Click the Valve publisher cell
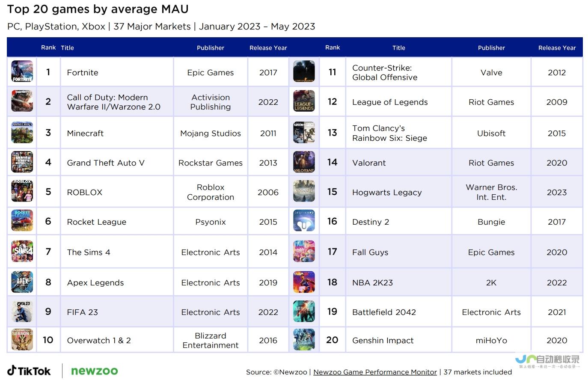This screenshot has height=380, width=588. click(x=491, y=72)
